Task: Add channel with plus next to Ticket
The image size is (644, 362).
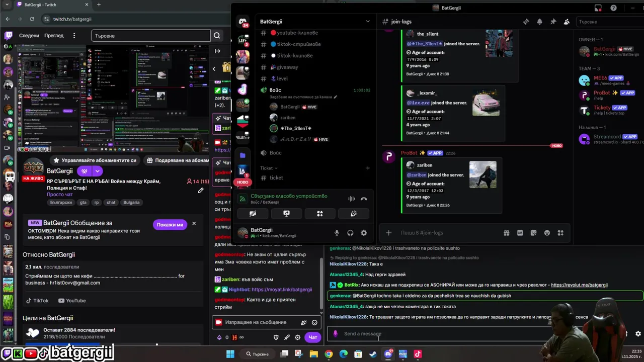Action: [367, 168]
